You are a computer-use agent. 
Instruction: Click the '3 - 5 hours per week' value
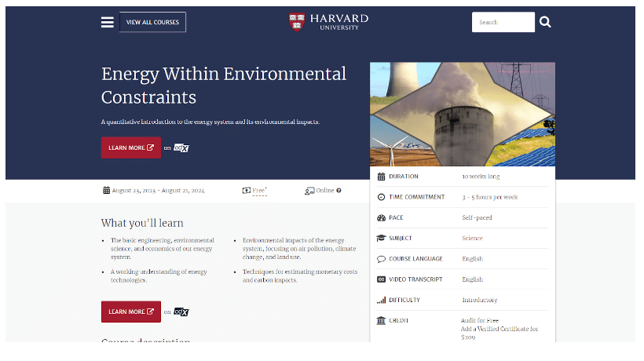pyautogui.click(x=490, y=197)
